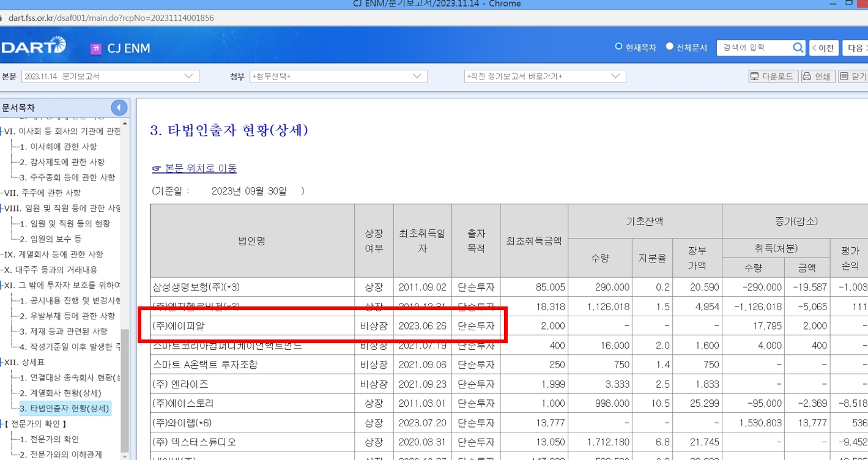Viewport: 868px width, 460px height.
Task: Click the 다음 button
Action: point(856,48)
